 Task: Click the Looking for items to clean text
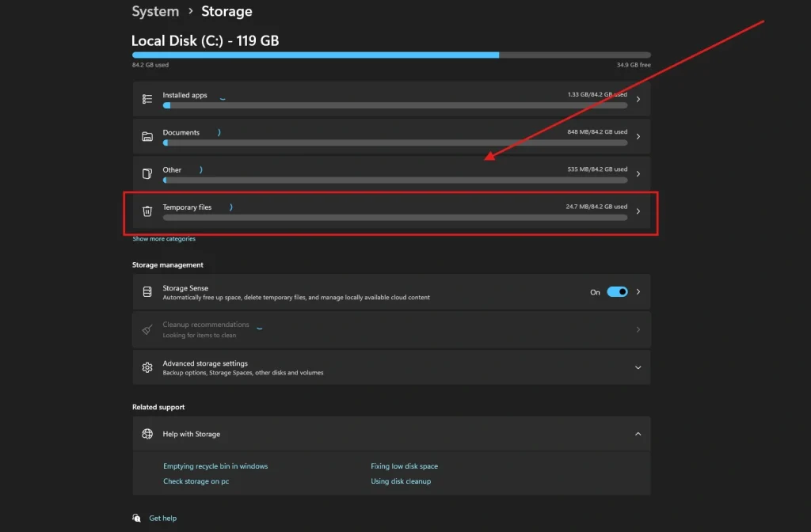[x=199, y=336]
